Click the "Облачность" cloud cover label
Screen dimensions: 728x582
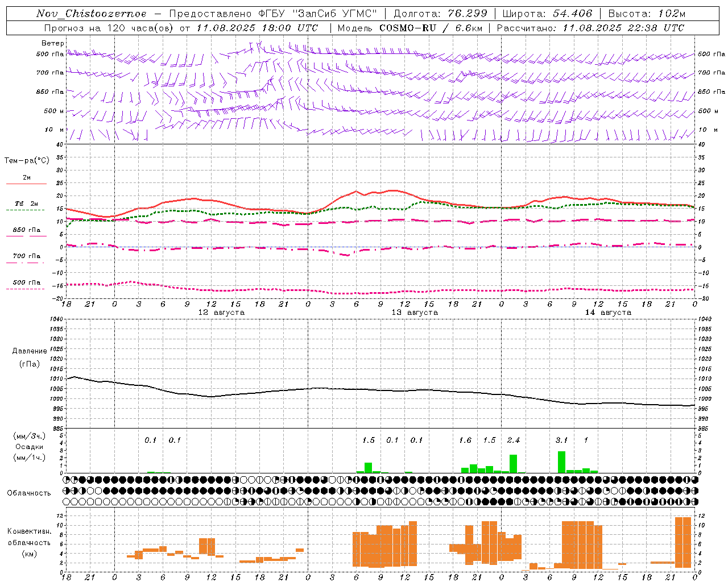[x=29, y=493]
